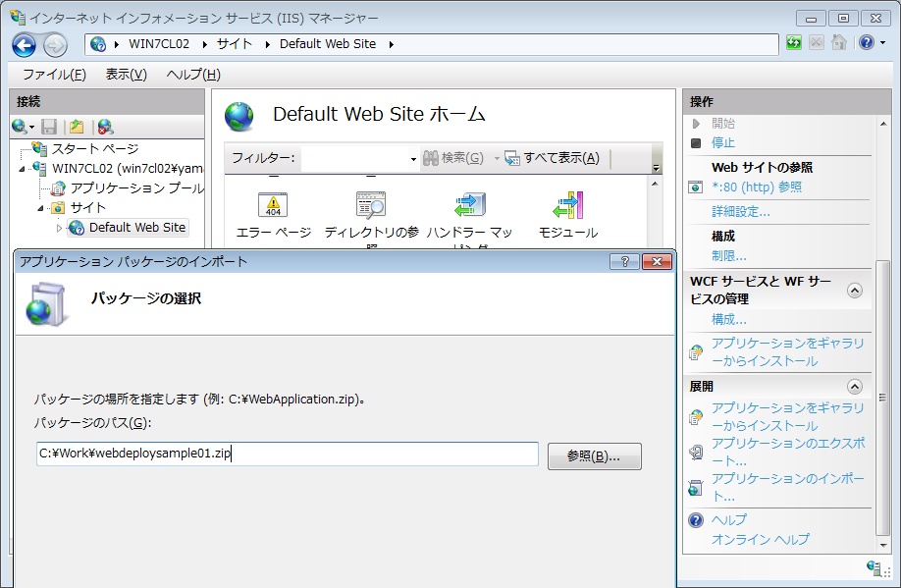Viewport: 901px width, 588px height.
Task: Collapse the WIN7CL02 server tree node
Action: [23, 169]
